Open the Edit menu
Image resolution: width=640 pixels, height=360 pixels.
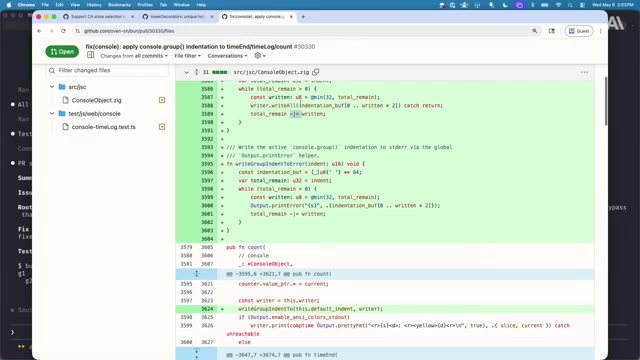coord(60,5)
